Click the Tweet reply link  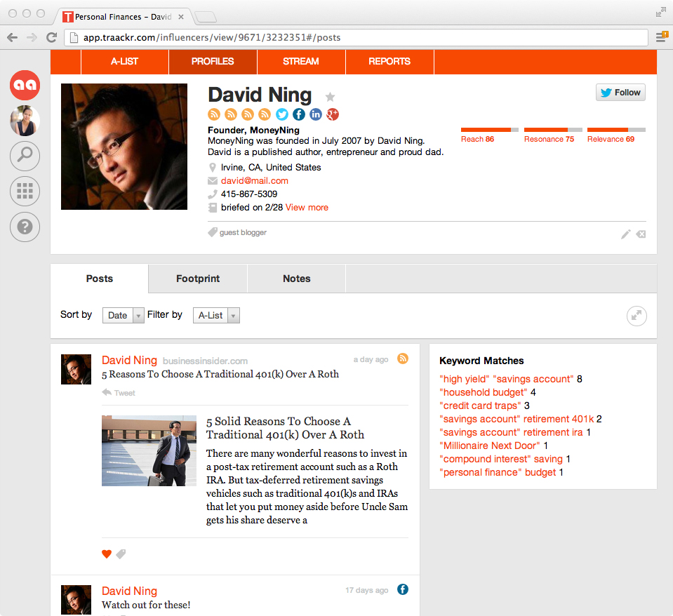tap(119, 392)
